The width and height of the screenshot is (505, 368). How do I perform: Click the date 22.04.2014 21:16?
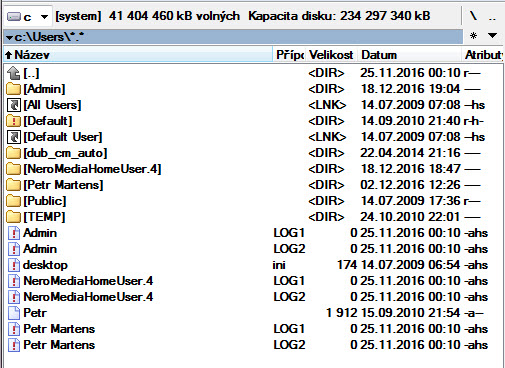tap(410, 153)
